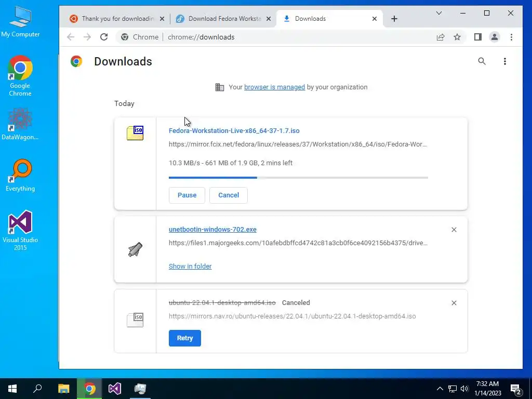532x399 pixels.
Task: Open the Chrome profile avatar
Action: pyautogui.click(x=495, y=37)
